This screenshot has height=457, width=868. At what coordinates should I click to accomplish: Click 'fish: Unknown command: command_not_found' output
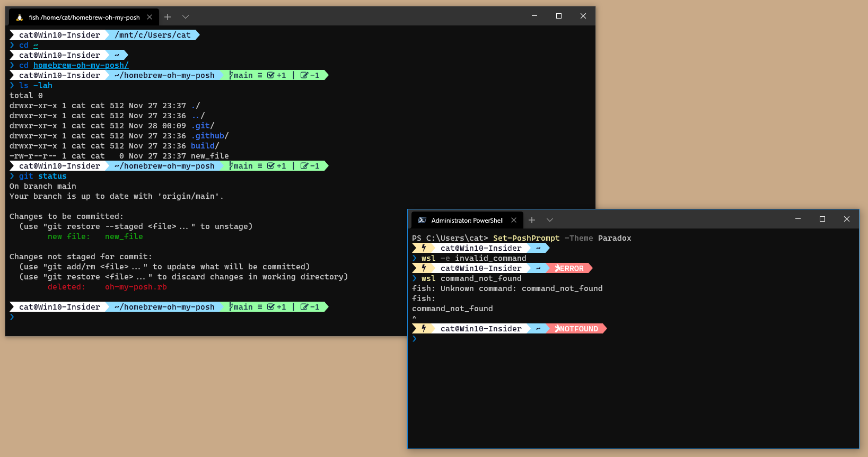(x=507, y=288)
